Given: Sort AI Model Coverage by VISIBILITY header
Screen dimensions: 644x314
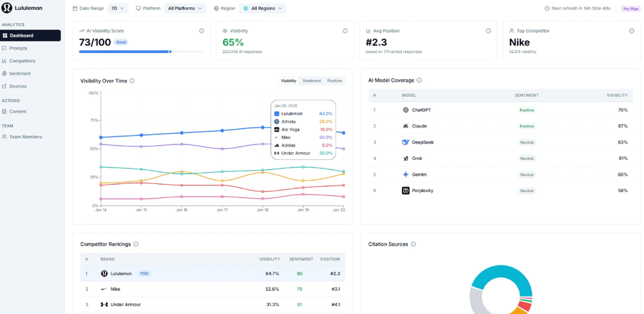Looking at the screenshot, I should (618, 95).
